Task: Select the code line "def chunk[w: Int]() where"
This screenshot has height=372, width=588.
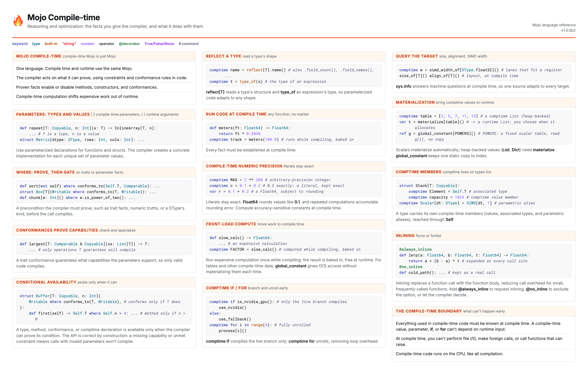Action: point(77,198)
